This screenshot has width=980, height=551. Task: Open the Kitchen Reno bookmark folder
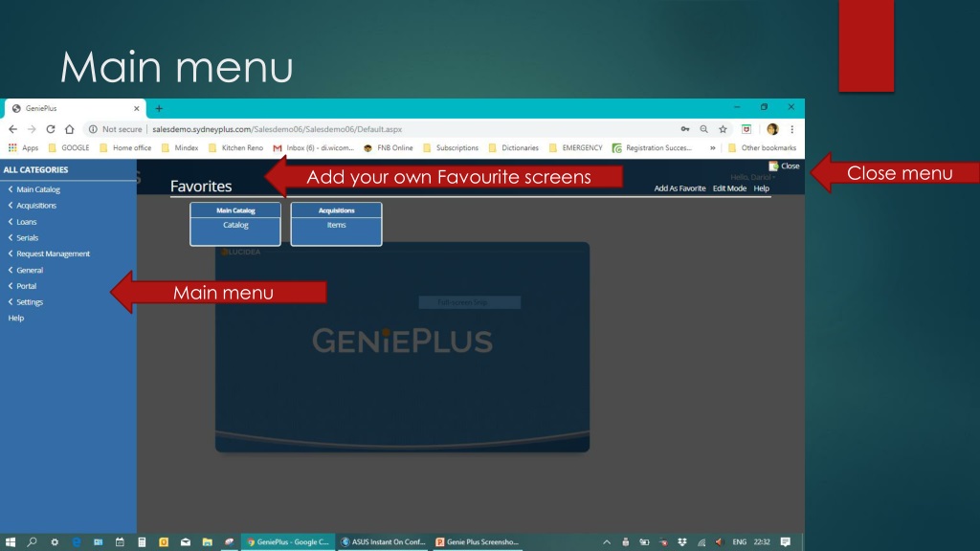click(235, 148)
